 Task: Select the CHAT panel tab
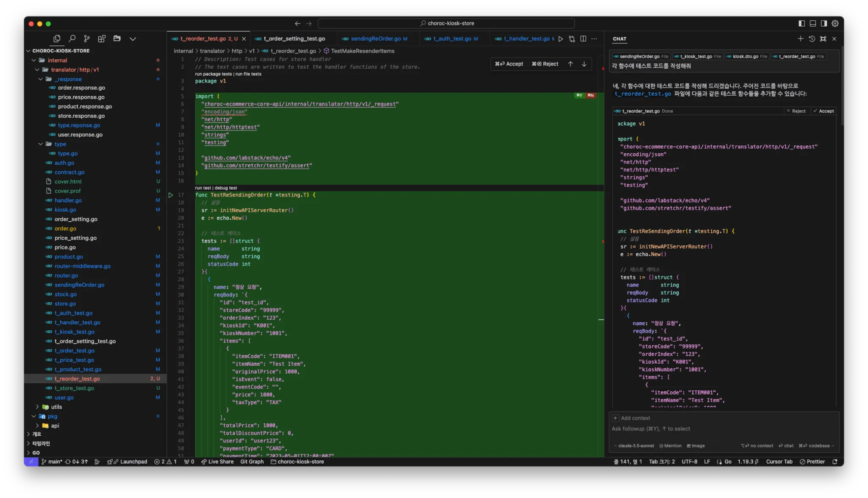click(619, 39)
